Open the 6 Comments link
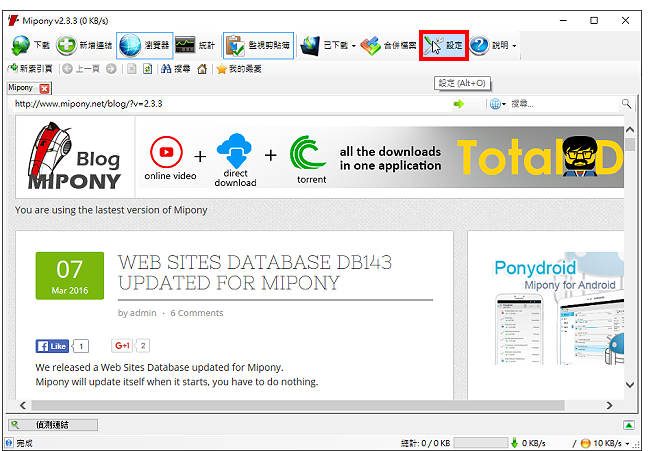This screenshot has width=653, height=451. 197,313
